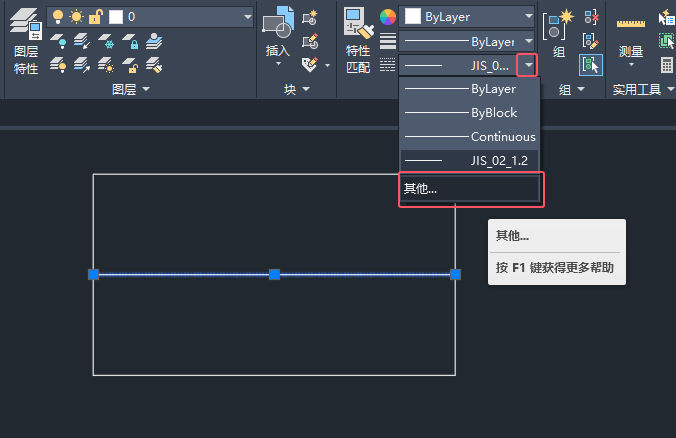Open the ByLayer color dropdown
Image resolution: width=676 pixels, height=438 pixels.
tap(466, 17)
